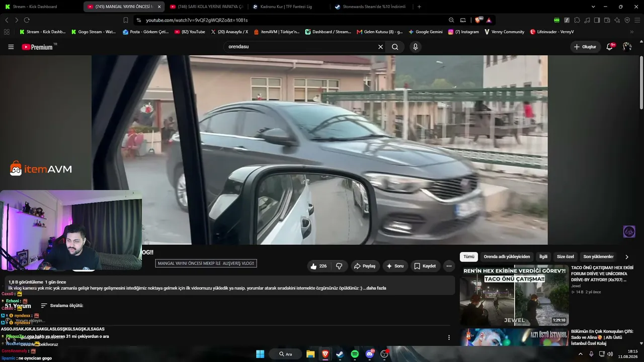Open the 'Gelen Kutusu' Gmail bookmark
644x362 pixels.
[x=380, y=32]
